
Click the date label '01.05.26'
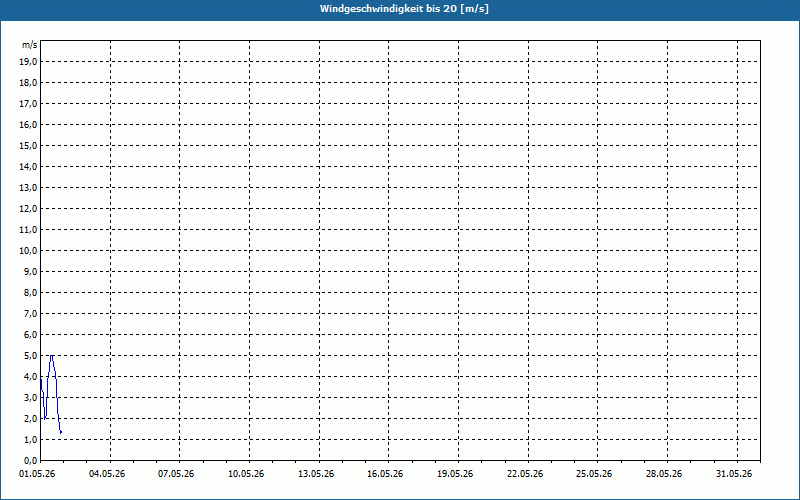tap(37, 474)
